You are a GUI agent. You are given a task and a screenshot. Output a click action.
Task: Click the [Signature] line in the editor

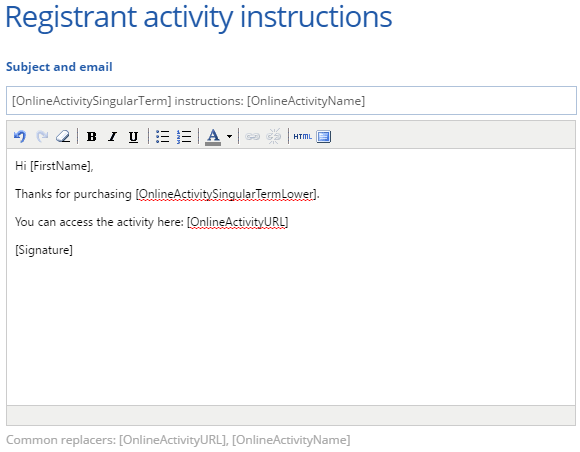(x=44, y=250)
